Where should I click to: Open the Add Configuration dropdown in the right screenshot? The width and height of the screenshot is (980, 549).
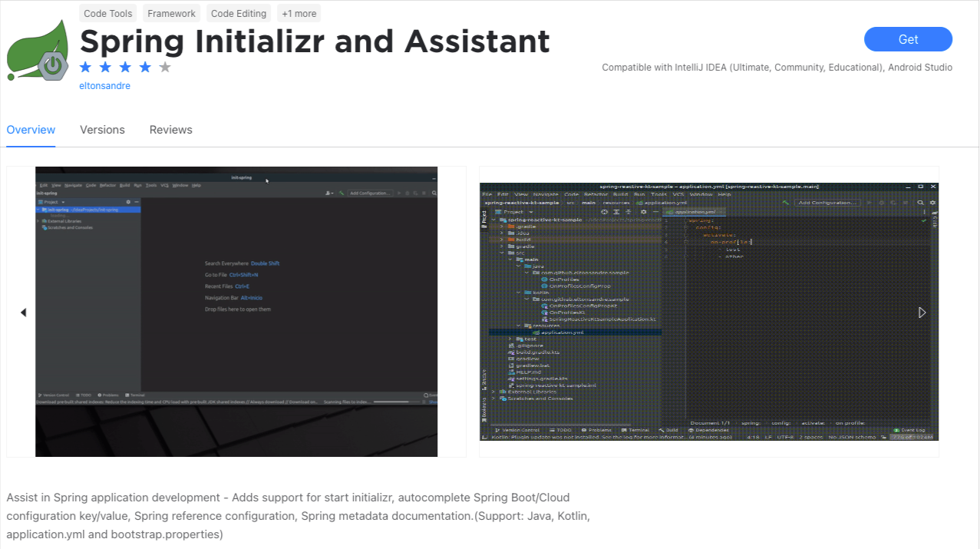point(827,203)
